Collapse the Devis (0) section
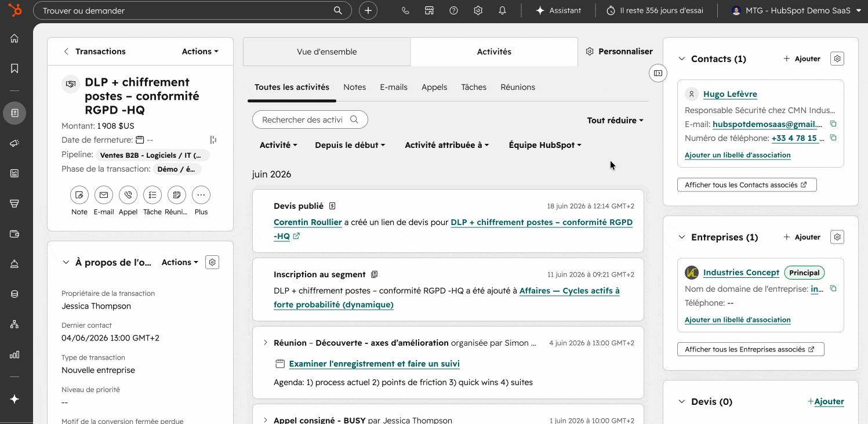The image size is (868, 424). (681, 401)
